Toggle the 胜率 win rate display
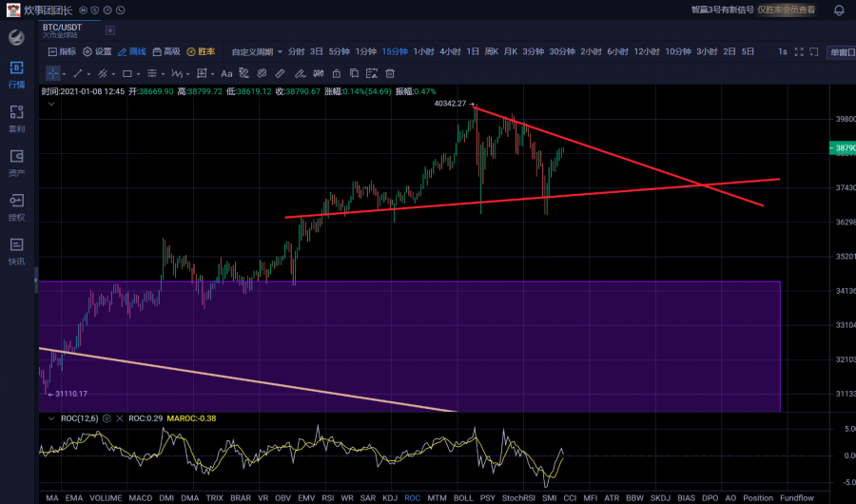The image size is (856, 504). [x=201, y=51]
